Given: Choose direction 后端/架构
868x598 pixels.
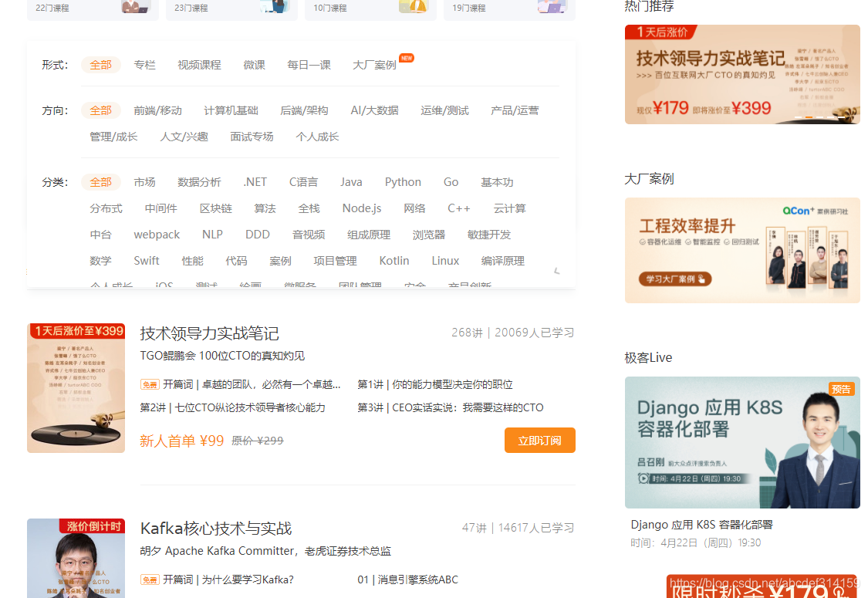Looking at the screenshot, I should pos(305,110).
